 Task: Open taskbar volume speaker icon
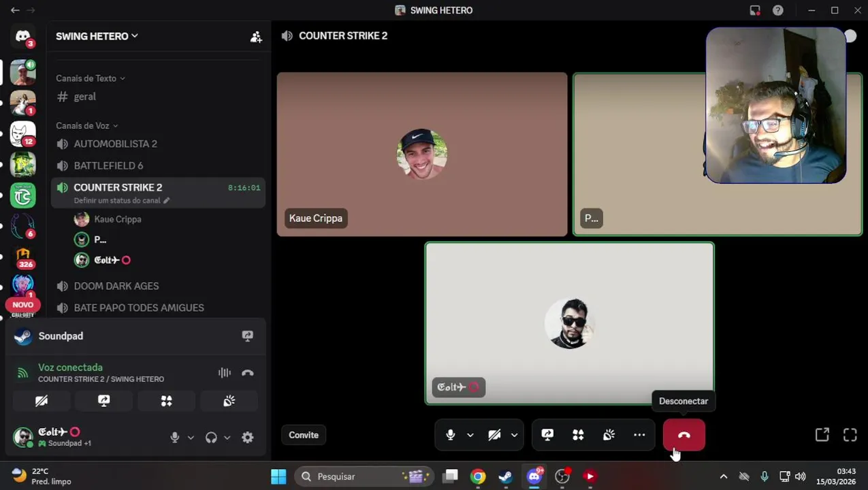[800, 476]
